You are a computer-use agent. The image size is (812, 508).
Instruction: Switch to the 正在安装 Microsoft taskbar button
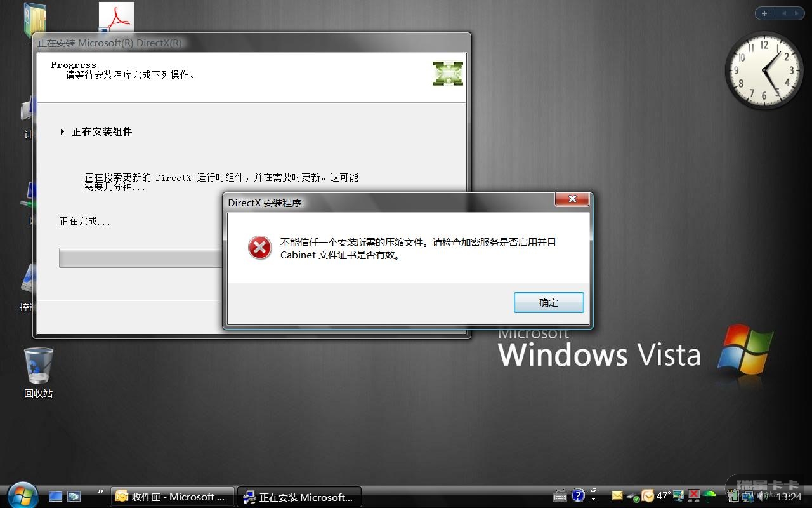[299, 497]
